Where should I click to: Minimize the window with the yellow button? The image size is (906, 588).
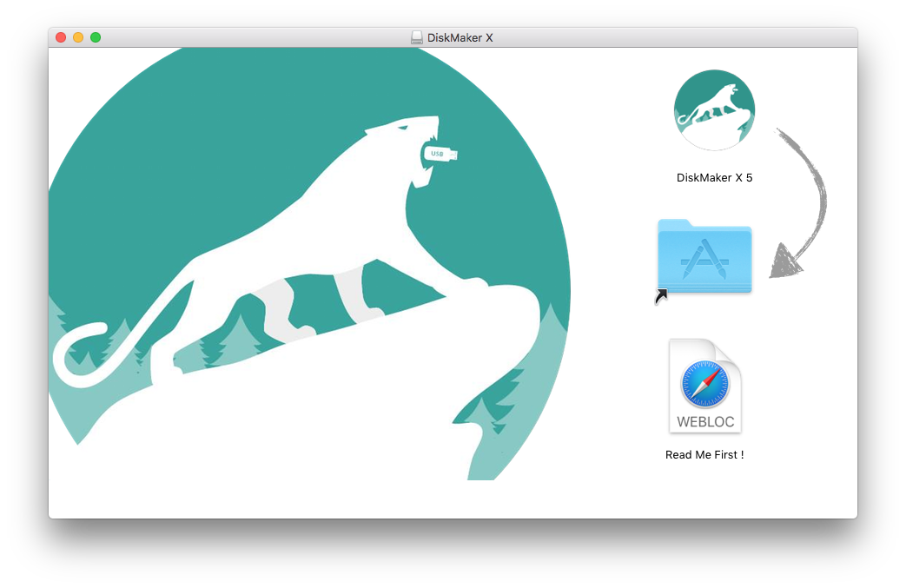(78, 37)
